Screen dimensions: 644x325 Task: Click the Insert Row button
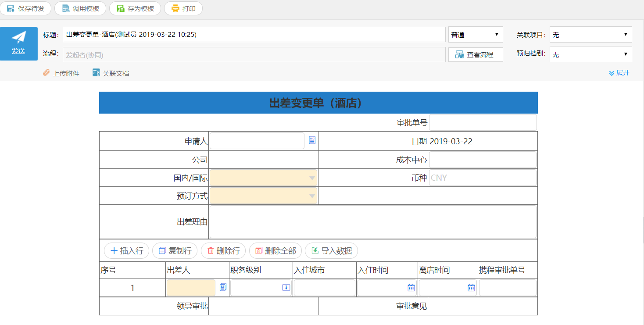click(126, 251)
